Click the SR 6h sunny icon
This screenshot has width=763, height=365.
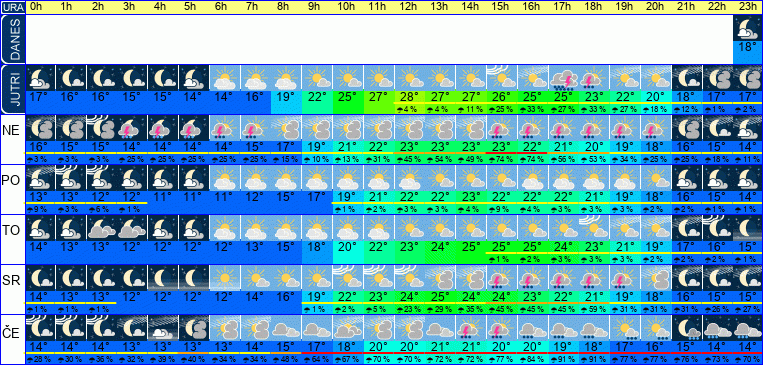225,278
